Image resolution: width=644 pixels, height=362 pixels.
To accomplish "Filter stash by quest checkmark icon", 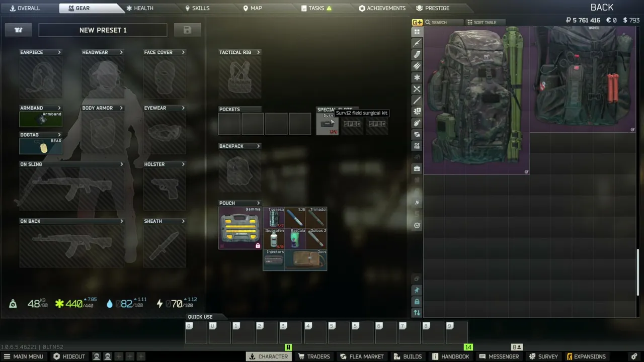I will pos(417,225).
